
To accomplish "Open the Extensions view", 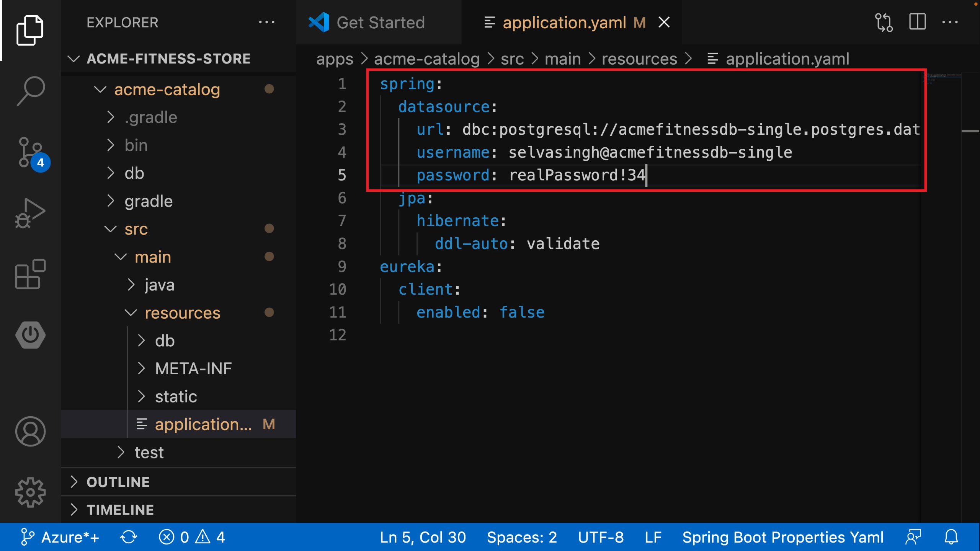I will (31, 274).
